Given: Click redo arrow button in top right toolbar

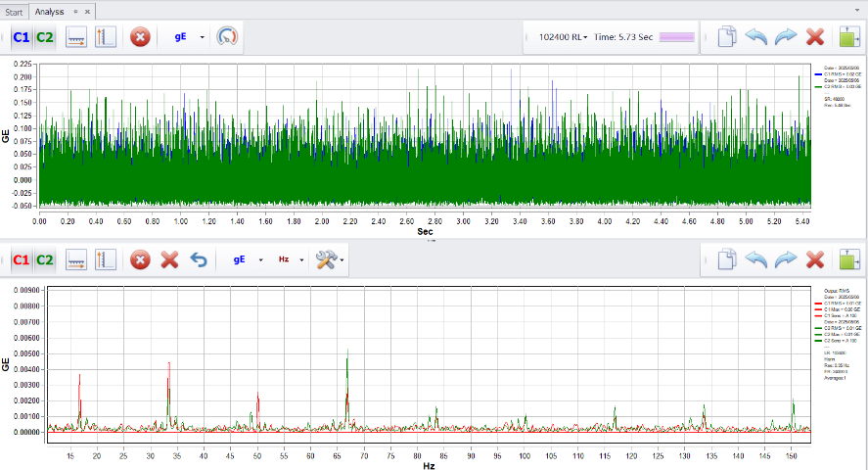Looking at the screenshot, I should (x=786, y=37).
